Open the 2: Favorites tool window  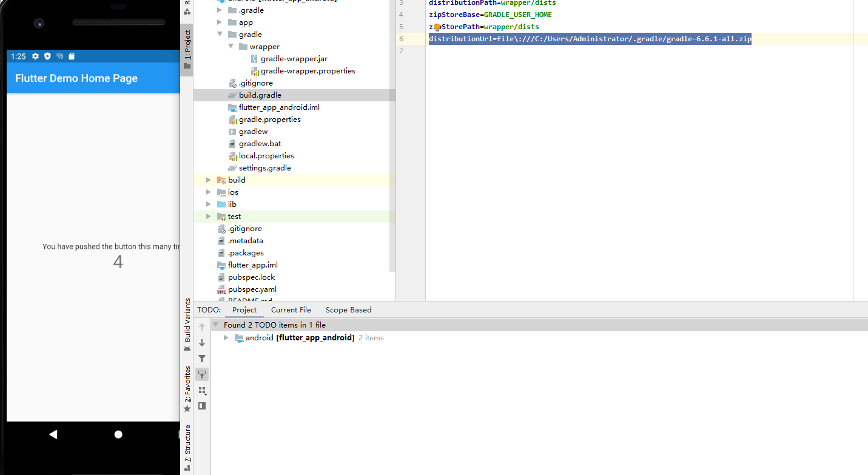click(x=187, y=389)
